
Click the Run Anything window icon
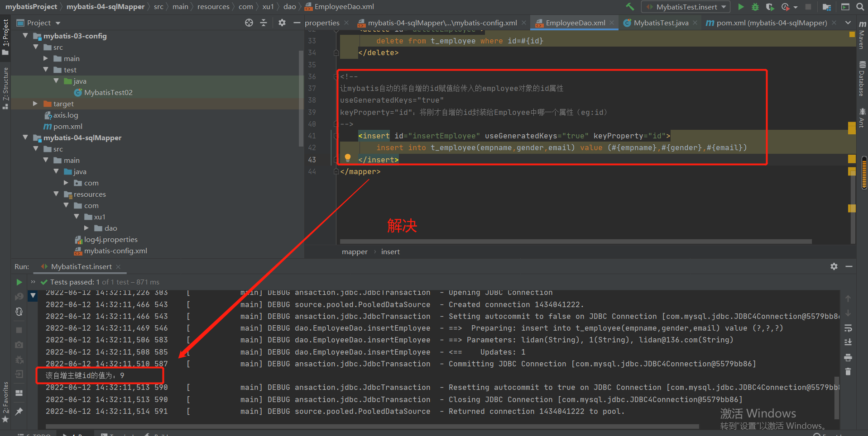click(845, 7)
